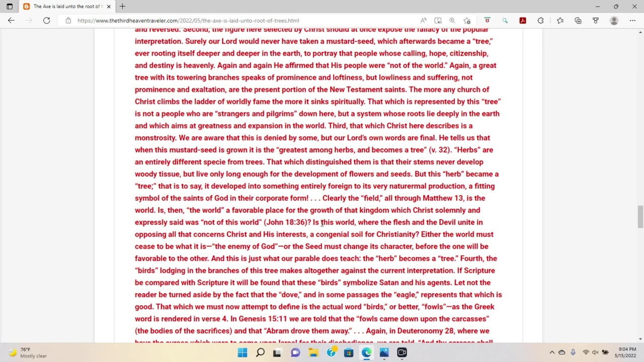The height and width of the screenshot is (362, 644).
Task: Click the words 'New Testament saints'
Action: [x=367, y=89]
